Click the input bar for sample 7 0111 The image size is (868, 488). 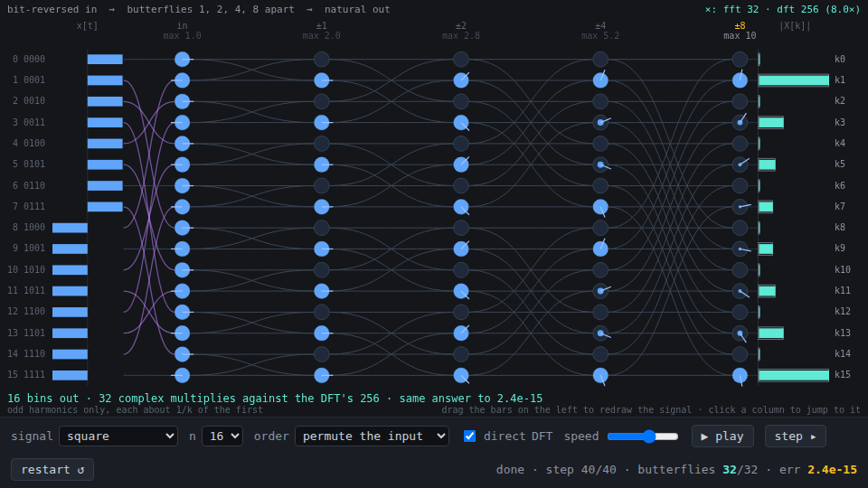[x=105, y=206]
